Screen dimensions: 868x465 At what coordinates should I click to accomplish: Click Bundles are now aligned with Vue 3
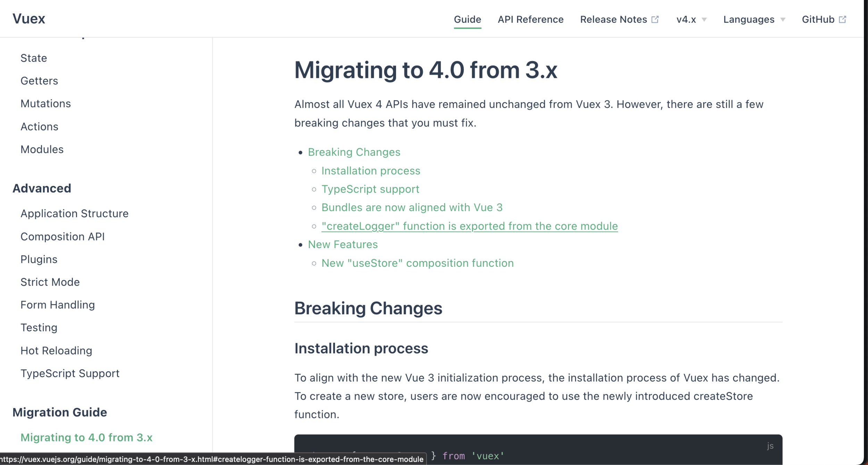[412, 207]
